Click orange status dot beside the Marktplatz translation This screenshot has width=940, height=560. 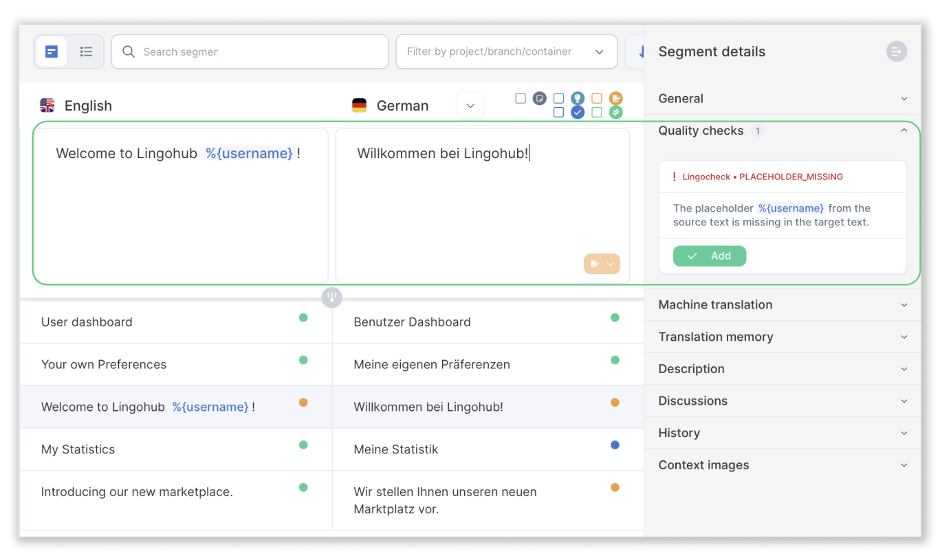click(615, 487)
